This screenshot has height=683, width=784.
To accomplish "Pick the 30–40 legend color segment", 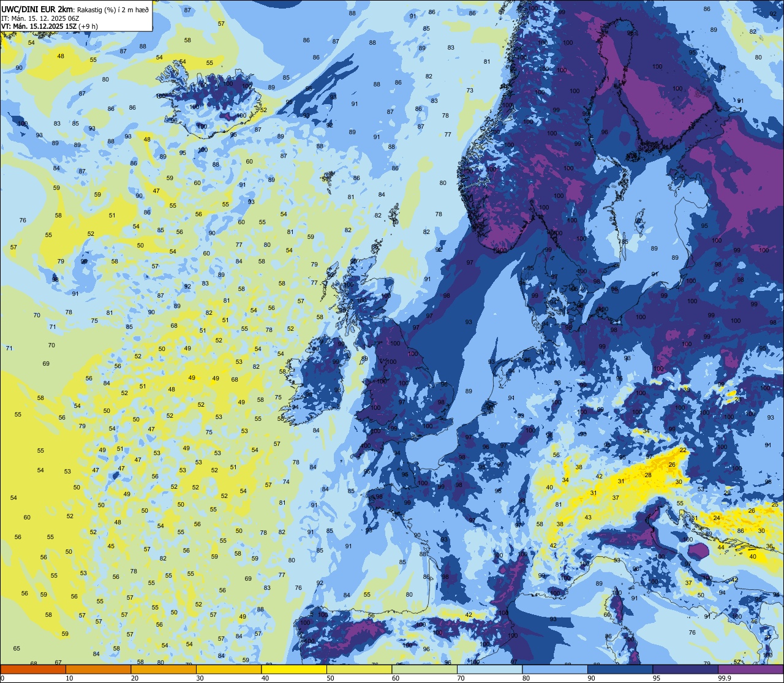I will click(228, 669).
